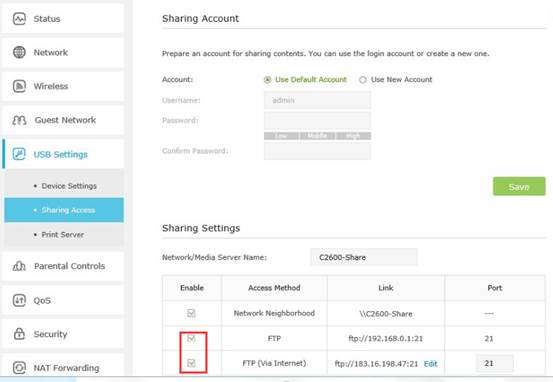553x382 pixels.
Task: Toggle FTP (Via Internet) enable checkbox
Action: point(191,363)
